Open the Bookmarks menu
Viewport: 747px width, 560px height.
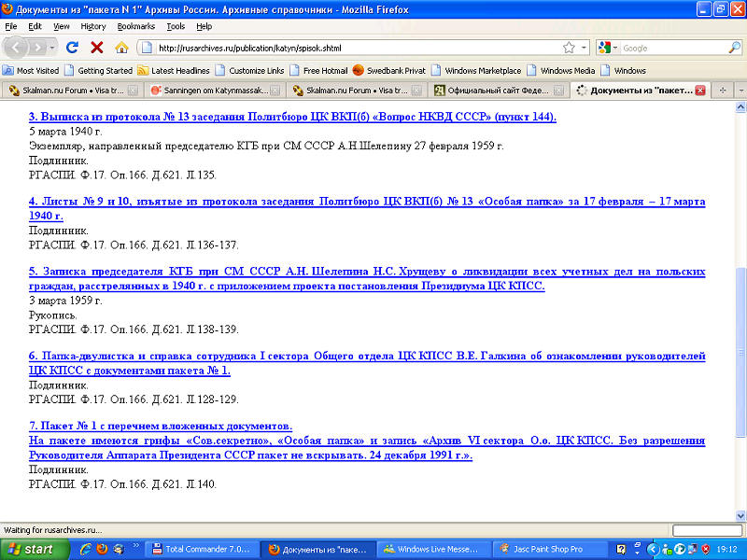[136, 26]
